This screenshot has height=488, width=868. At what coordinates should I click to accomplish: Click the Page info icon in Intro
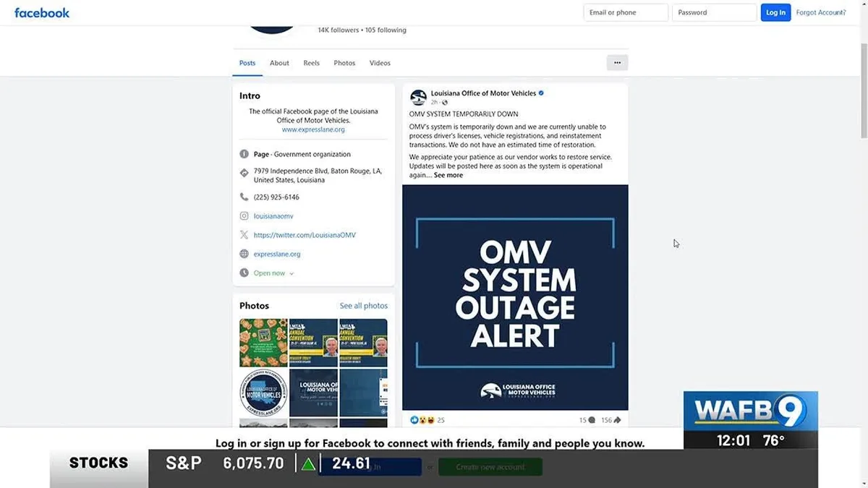[x=244, y=154]
